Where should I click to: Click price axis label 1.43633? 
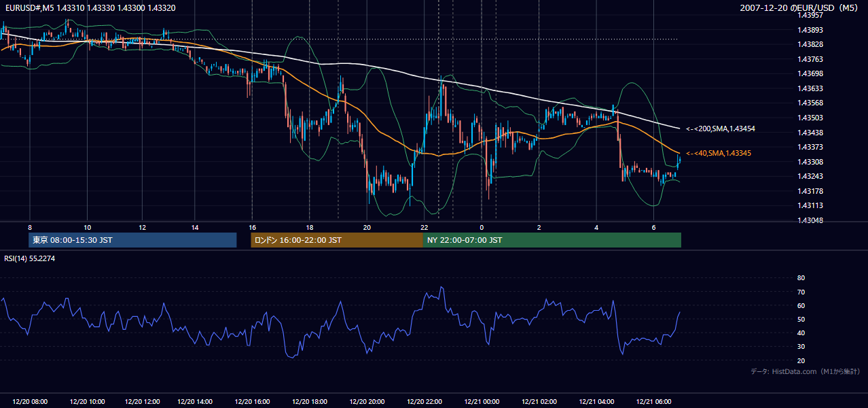pyautogui.click(x=810, y=88)
